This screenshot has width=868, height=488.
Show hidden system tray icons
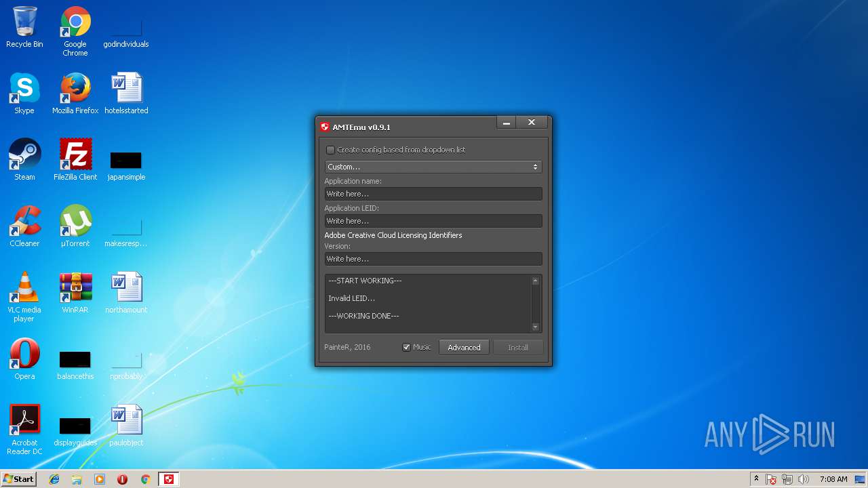[x=756, y=479]
